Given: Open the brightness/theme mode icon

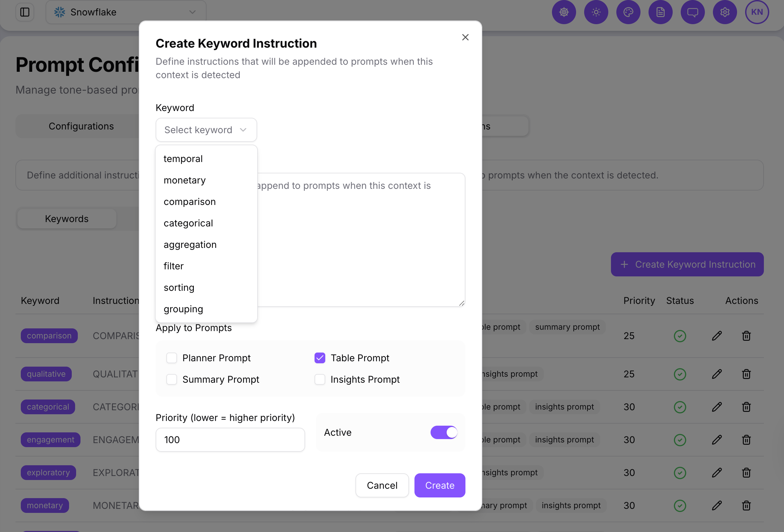Looking at the screenshot, I should tap(596, 12).
